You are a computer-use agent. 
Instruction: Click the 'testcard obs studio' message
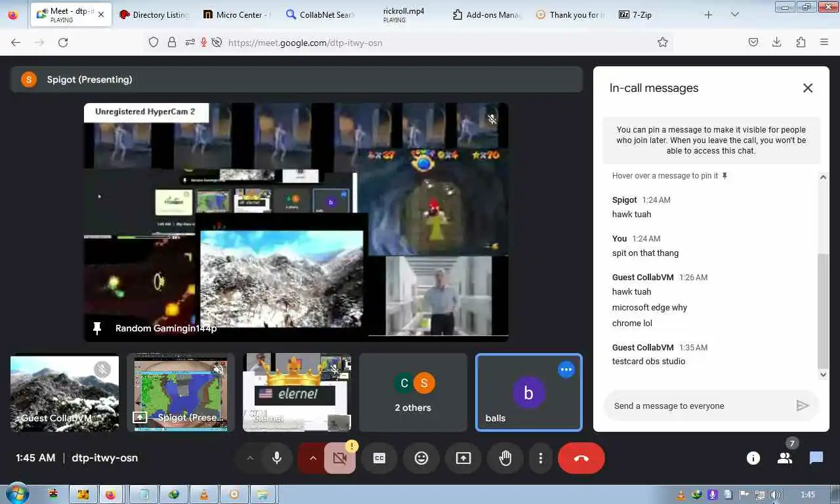[648, 361]
